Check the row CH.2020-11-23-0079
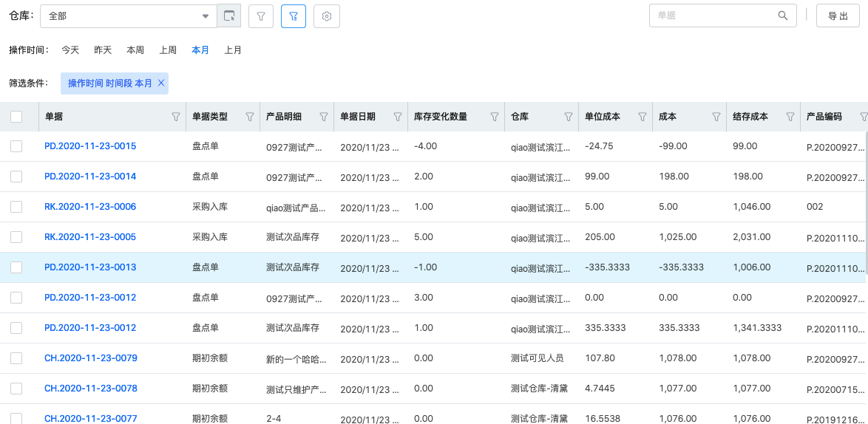 pos(16,358)
